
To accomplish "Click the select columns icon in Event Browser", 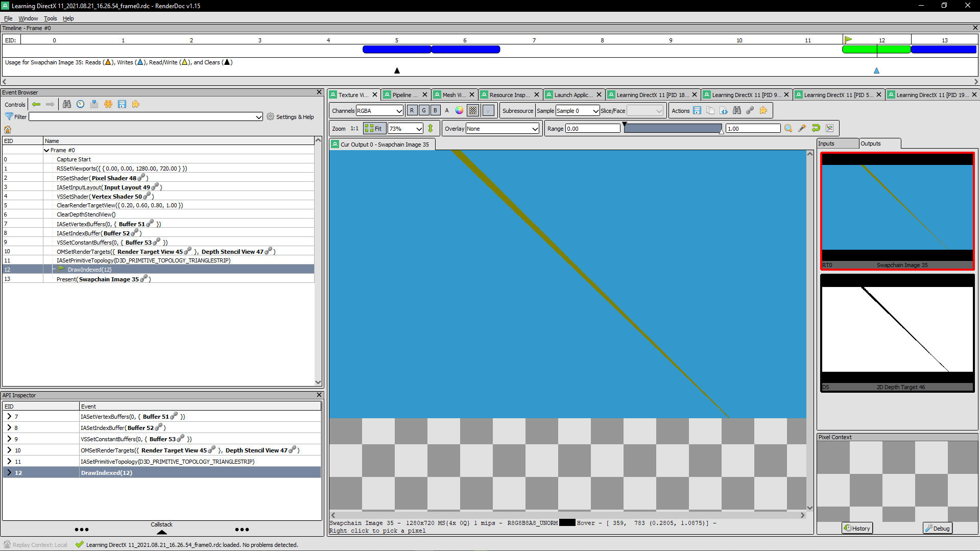I will (x=94, y=104).
